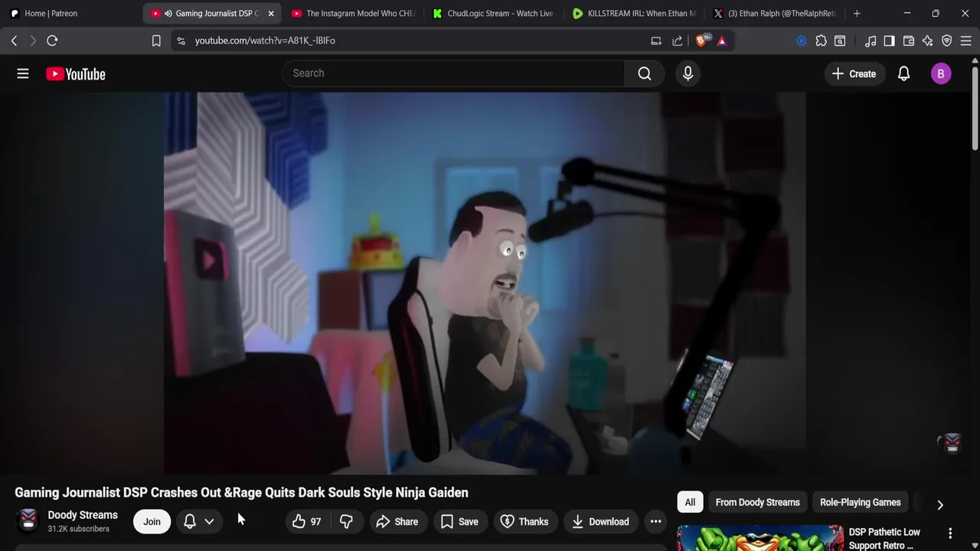
Task: Open the account avatar menu
Action: click(x=941, y=73)
